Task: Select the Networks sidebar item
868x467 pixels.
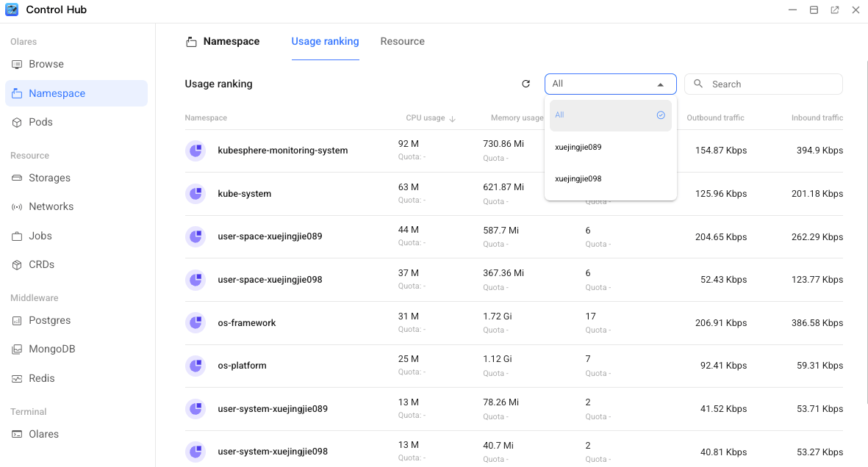Action: coord(50,206)
